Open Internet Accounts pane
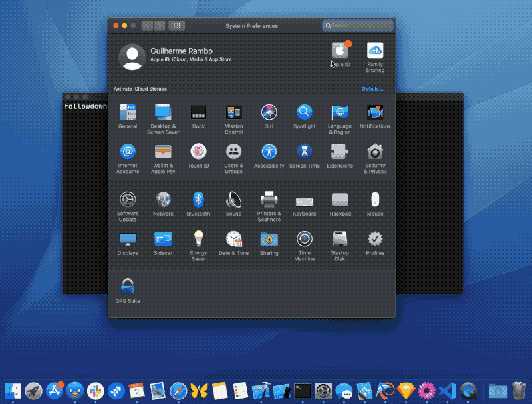The height and width of the screenshot is (404, 532). click(128, 152)
